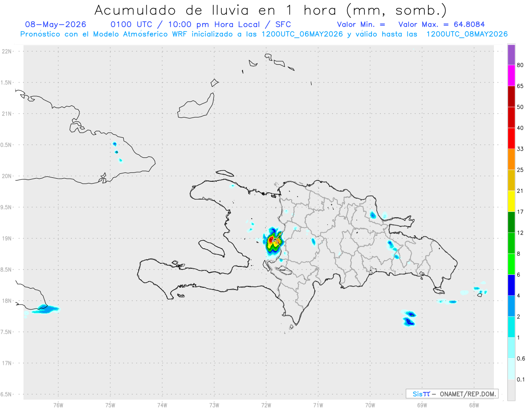
Task: Click the colorbar label 80
Action: 521,66
